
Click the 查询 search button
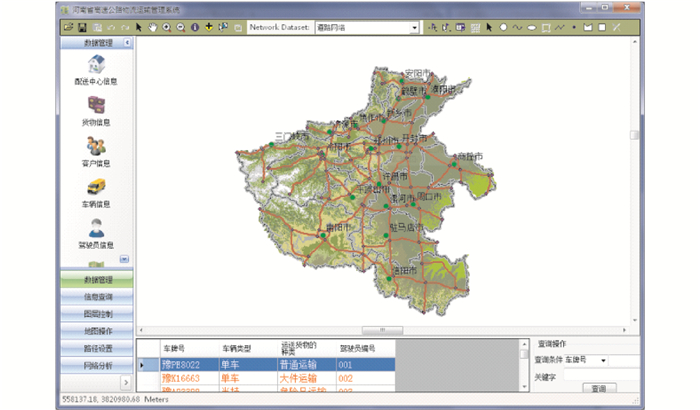[x=598, y=389]
